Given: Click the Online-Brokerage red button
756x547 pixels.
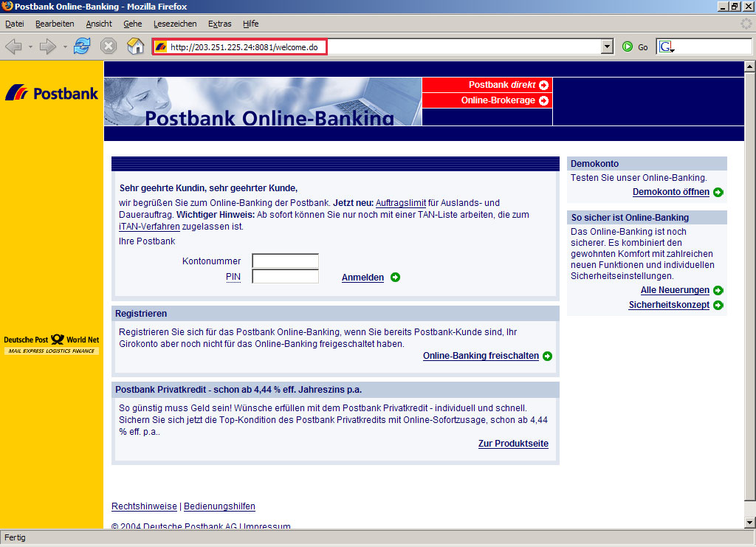Looking at the screenshot, I should point(487,100).
